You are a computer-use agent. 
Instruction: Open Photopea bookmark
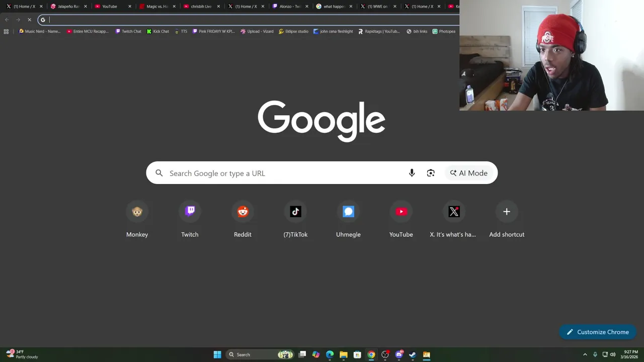click(444, 31)
